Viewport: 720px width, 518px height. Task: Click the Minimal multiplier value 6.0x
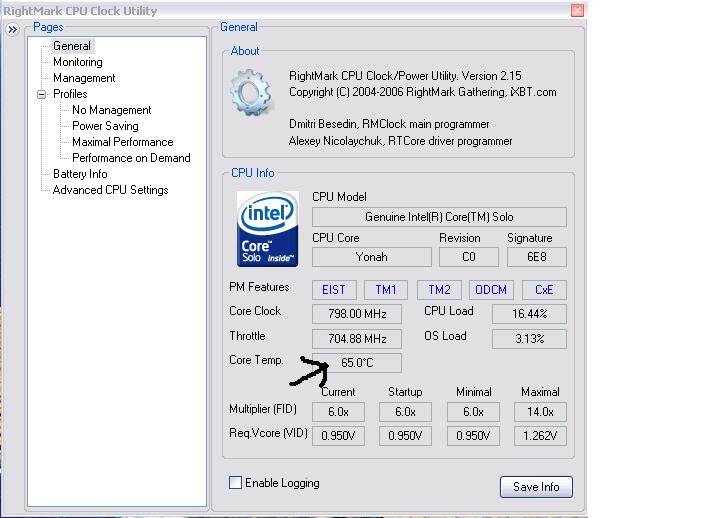[x=473, y=412]
